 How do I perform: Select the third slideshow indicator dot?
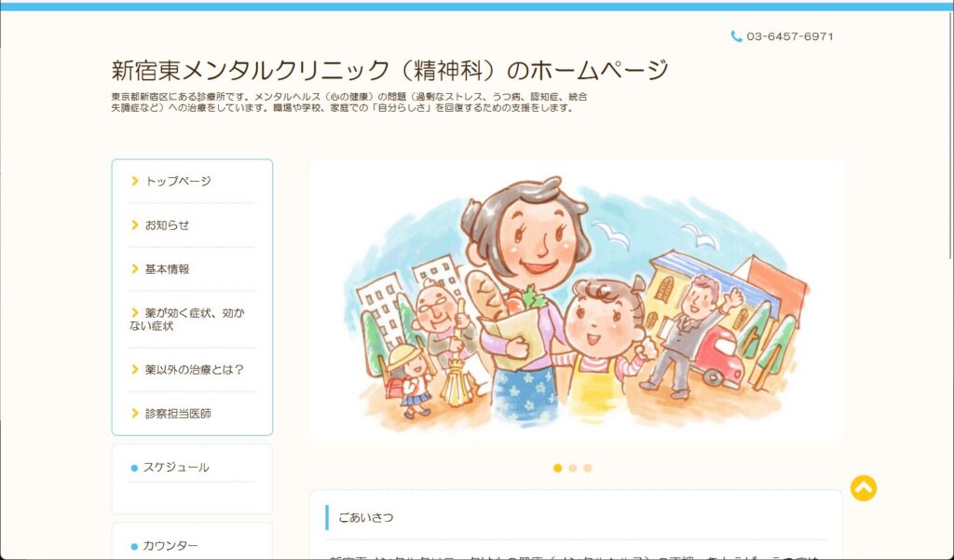[x=587, y=468]
